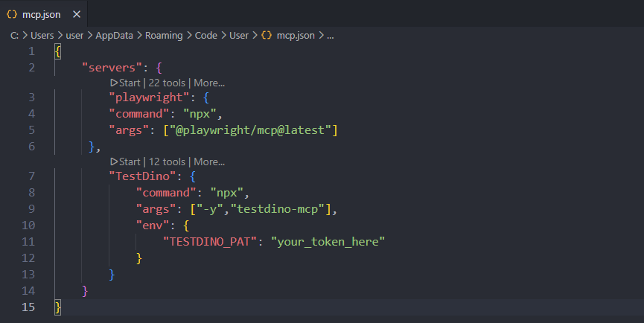The image size is (644, 323).
Task: Click the braces icon in the breadcrumb bar
Action: pyautogui.click(x=267, y=35)
